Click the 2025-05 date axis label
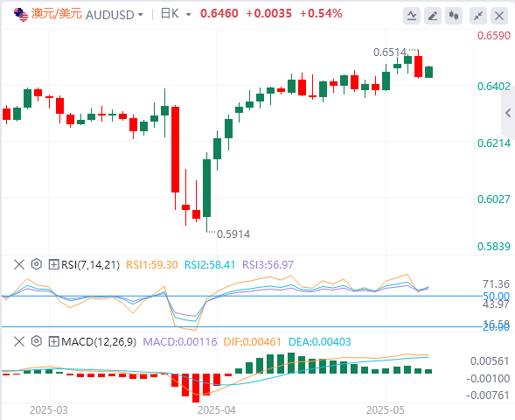This screenshot has height=420, width=515. click(386, 410)
